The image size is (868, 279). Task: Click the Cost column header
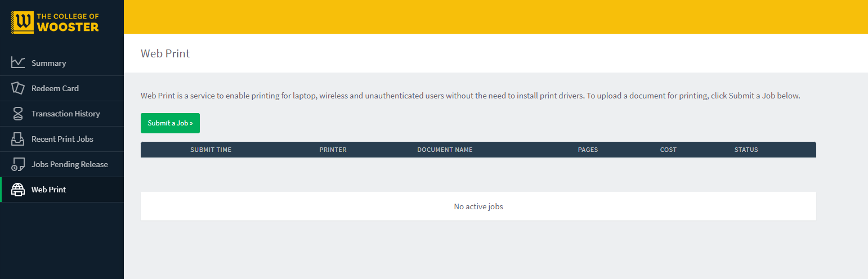pos(668,150)
